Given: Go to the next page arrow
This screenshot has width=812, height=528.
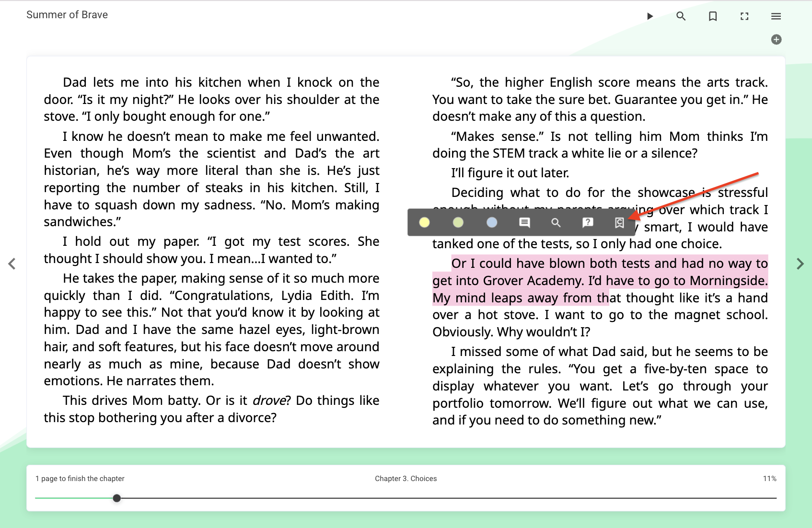Looking at the screenshot, I should (x=800, y=264).
